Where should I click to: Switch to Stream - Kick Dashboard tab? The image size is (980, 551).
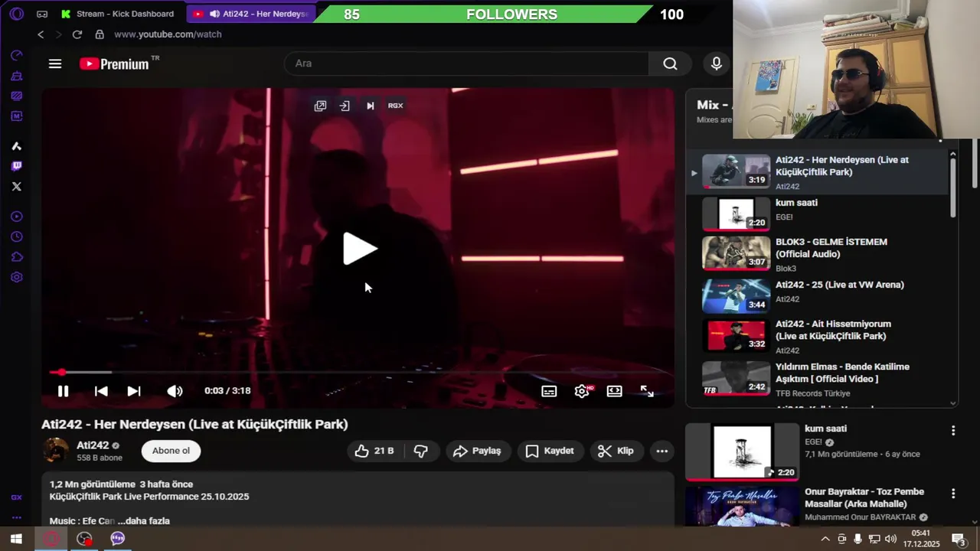[119, 14]
